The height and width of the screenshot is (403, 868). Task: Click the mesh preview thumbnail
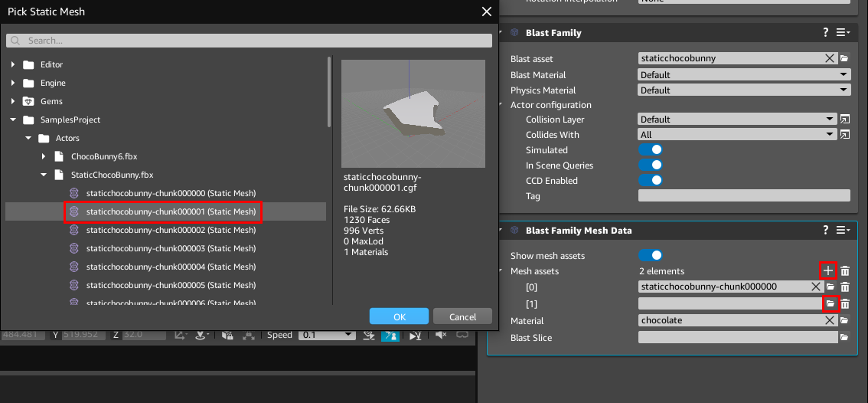pos(413,113)
